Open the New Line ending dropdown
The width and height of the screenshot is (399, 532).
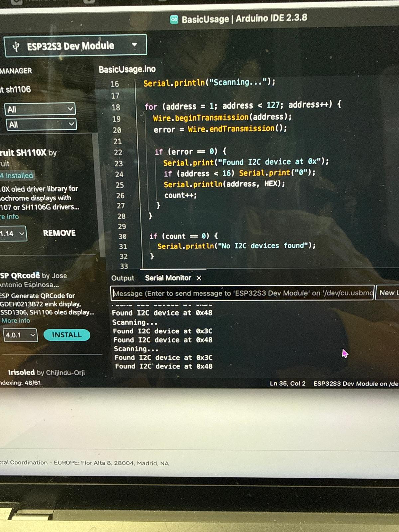[387, 293]
